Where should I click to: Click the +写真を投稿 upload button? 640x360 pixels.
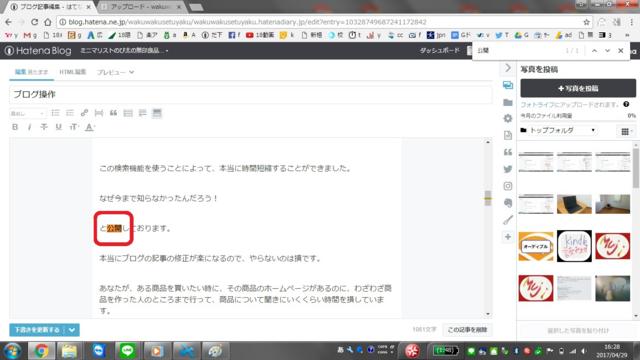point(578,88)
